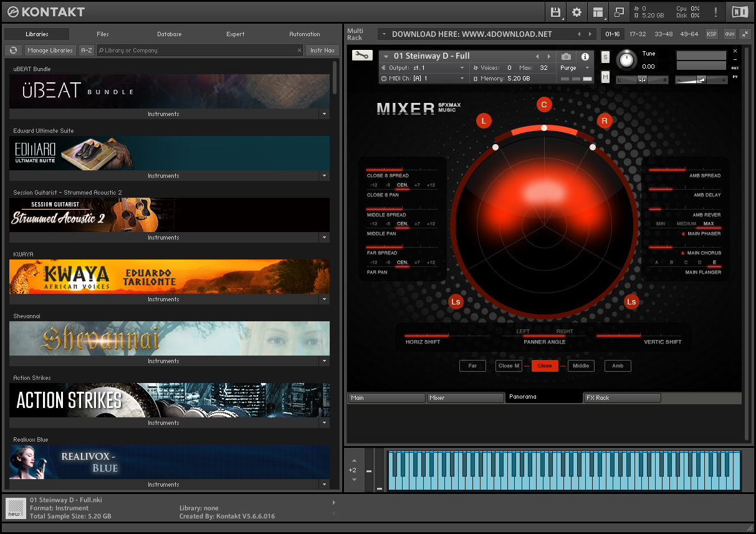Viewport: 756px width, 534px height.
Task: Select the Close microphone position
Action: (x=545, y=366)
